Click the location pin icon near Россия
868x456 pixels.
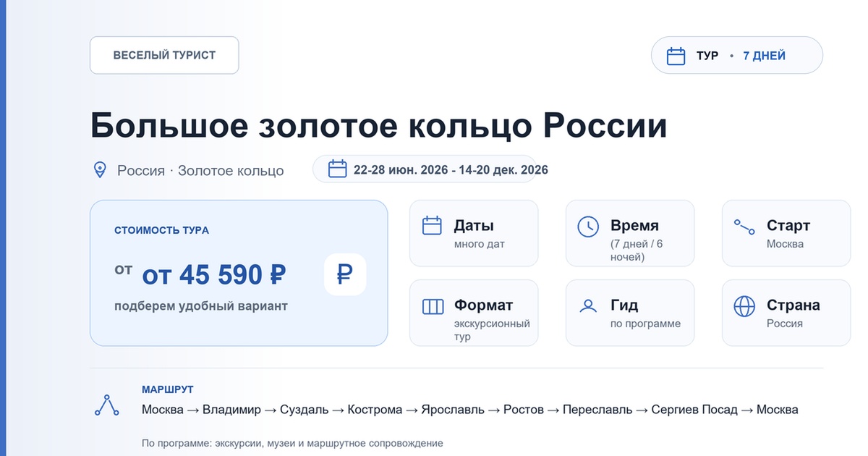pyautogui.click(x=101, y=170)
